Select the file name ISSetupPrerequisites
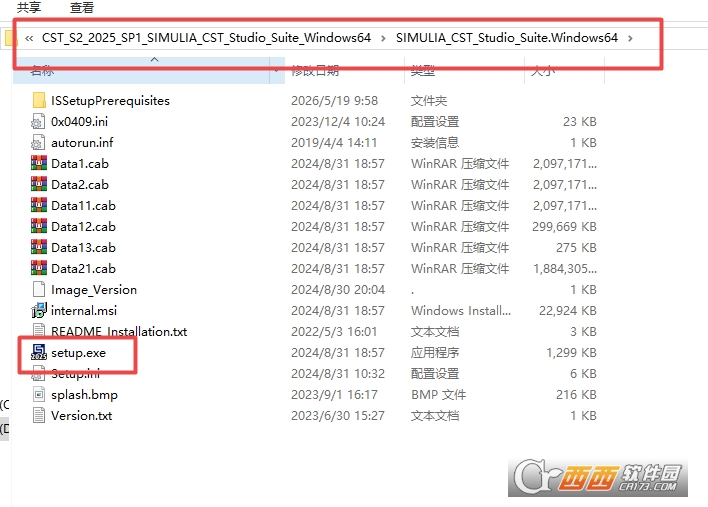The height and width of the screenshot is (507, 708). click(110, 100)
